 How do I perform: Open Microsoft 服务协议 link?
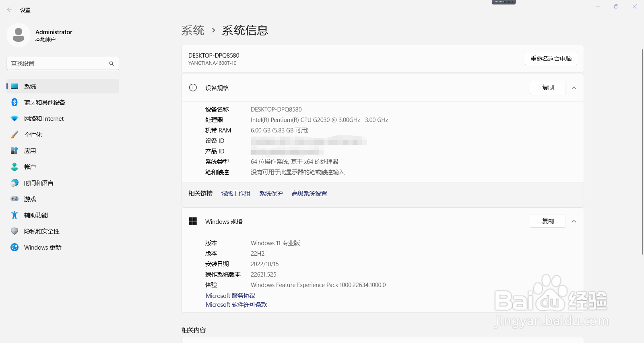coord(230,296)
